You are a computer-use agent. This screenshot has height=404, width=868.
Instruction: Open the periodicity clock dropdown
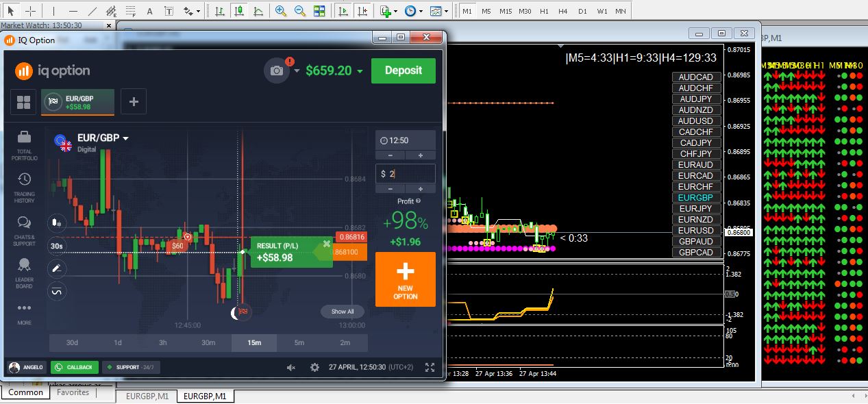[x=413, y=11]
